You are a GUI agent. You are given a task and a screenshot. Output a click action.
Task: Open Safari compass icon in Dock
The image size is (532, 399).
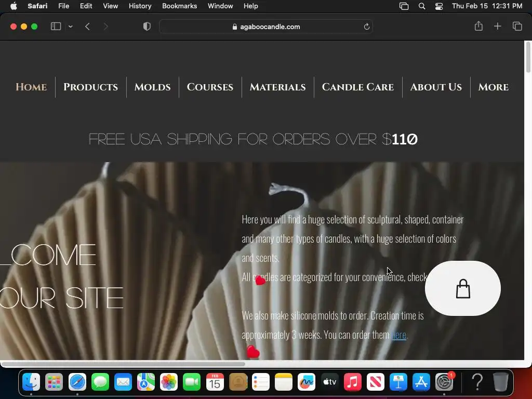77,382
